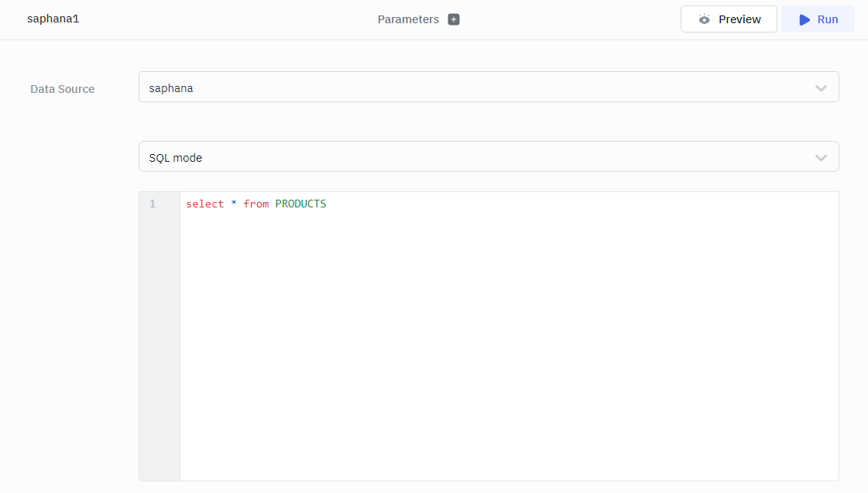Click the blue asterisk in the query
The width and height of the screenshot is (868, 493).
(x=234, y=204)
